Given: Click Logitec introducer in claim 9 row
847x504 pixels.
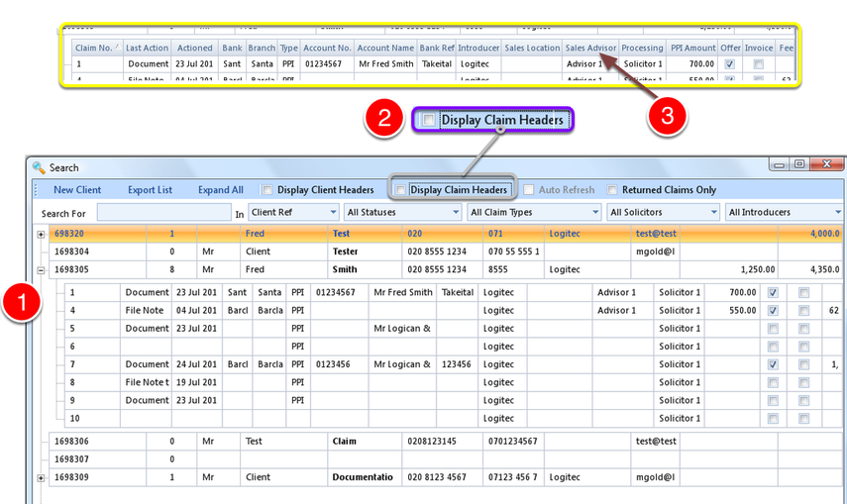Looking at the screenshot, I should pyautogui.click(x=498, y=400).
